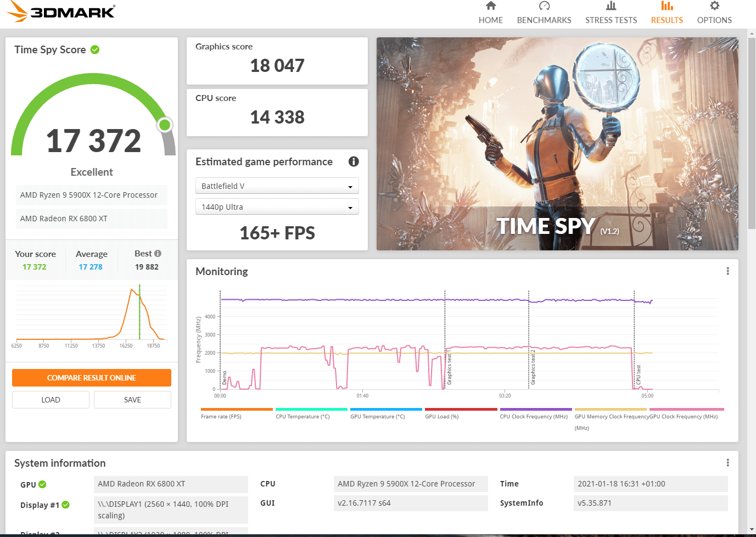Click the Excellent rating label
The height and width of the screenshot is (537, 756).
92,172
